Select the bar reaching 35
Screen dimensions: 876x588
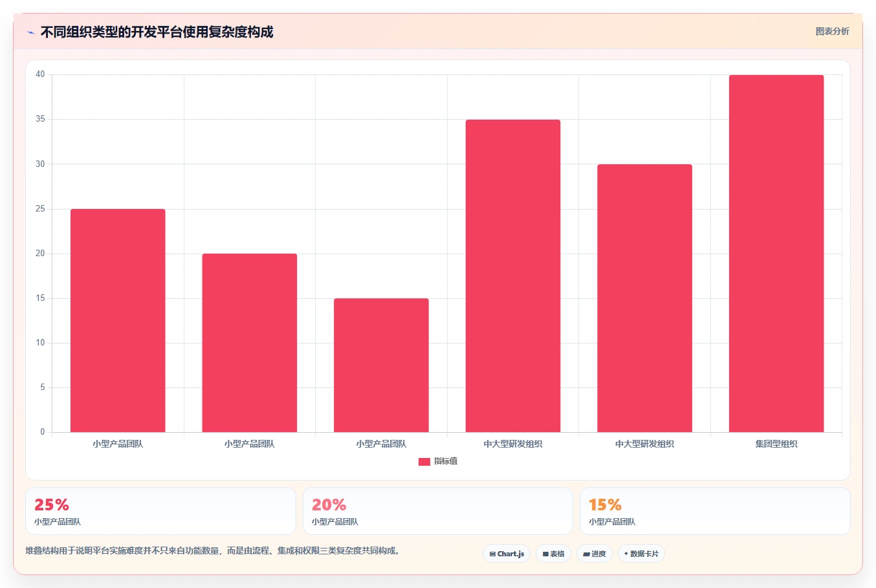(513, 276)
